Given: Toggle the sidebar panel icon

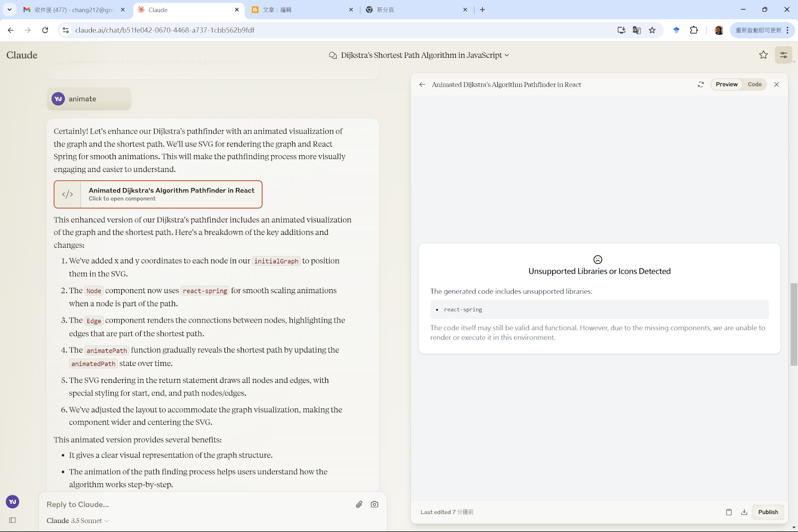Looking at the screenshot, I should [x=12, y=520].
